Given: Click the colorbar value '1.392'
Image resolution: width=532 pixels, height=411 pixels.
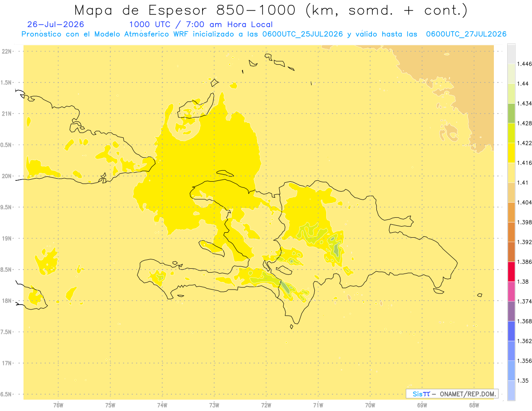Looking at the screenshot, I should [x=524, y=242].
